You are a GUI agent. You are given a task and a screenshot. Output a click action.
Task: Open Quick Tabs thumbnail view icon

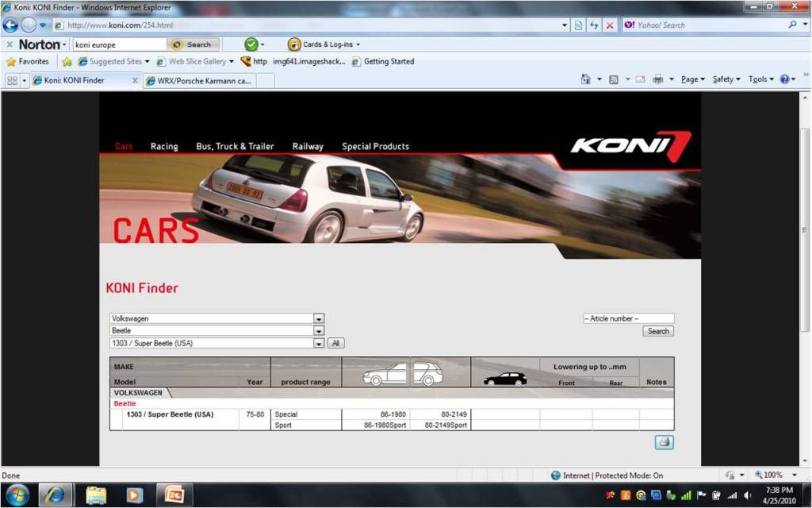13,80
